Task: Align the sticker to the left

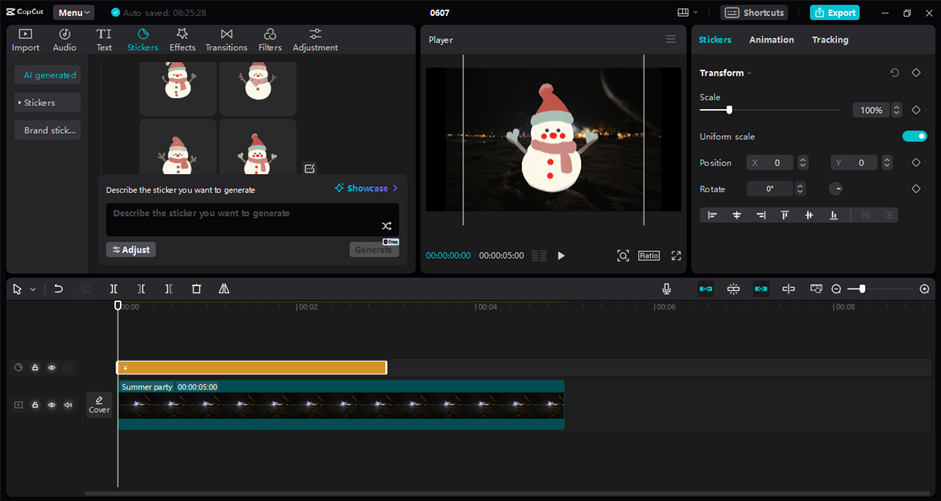Action: point(712,215)
